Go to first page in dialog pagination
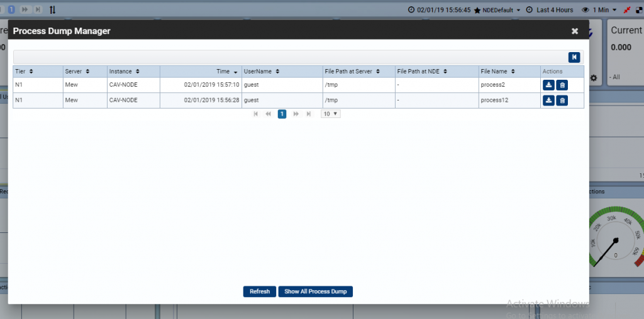Screen dimensions: 644x319 pos(256,114)
